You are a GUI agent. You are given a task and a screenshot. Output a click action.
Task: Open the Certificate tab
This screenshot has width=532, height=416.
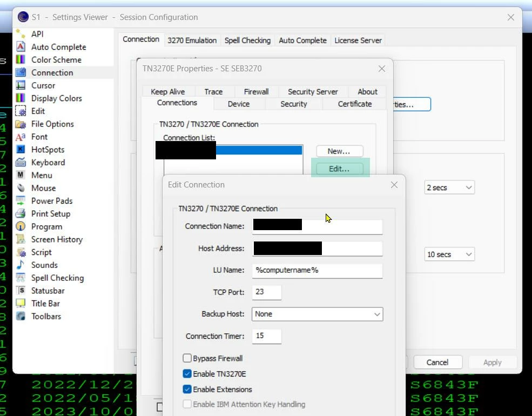click(354, 104)
